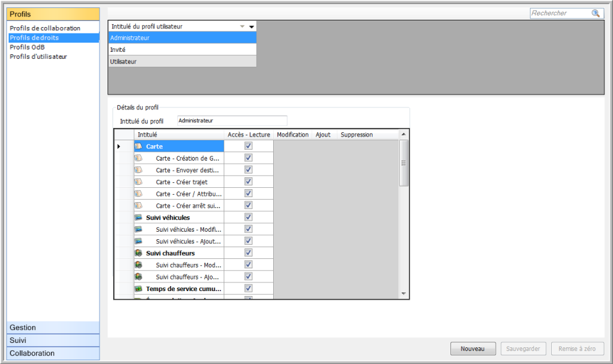Click icon beside Suivi véhicules - Modifi...
This screenshot has width=613, height=364.
click(x=139, y=229)
